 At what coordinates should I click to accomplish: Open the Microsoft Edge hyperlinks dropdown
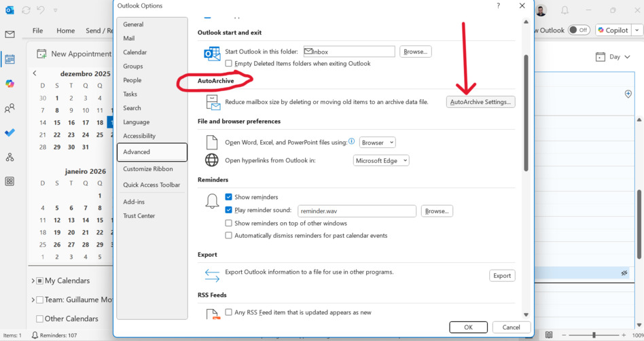click(x=381, y=160)
